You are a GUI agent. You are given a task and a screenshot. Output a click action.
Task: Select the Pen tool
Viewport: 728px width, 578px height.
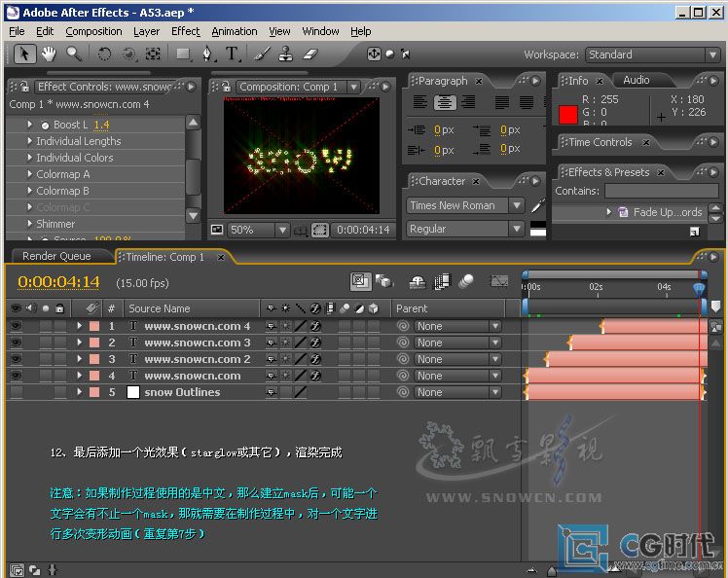point(207,54)
